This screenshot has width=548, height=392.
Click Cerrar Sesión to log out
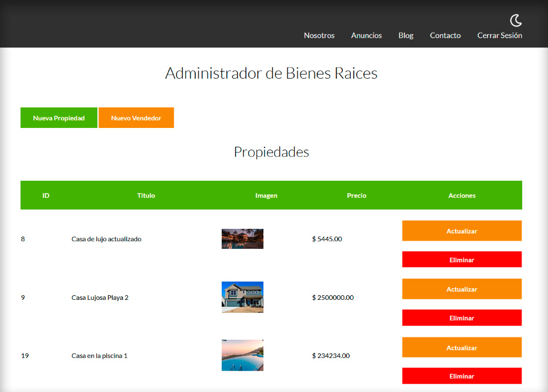click(499, 35)
